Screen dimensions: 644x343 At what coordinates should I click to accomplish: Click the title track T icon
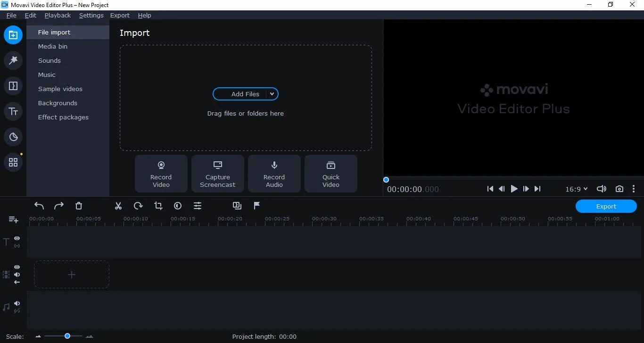click(x=6, y=242)
